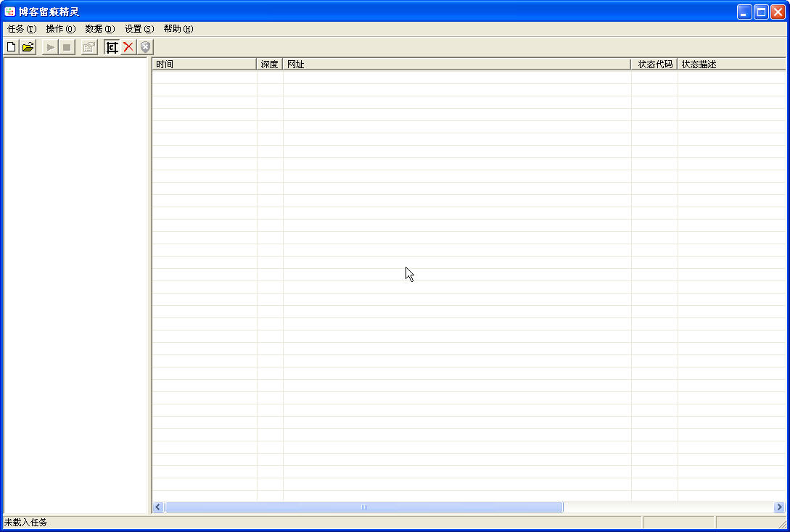Open the 操作(O) menu

click(61, 29)
